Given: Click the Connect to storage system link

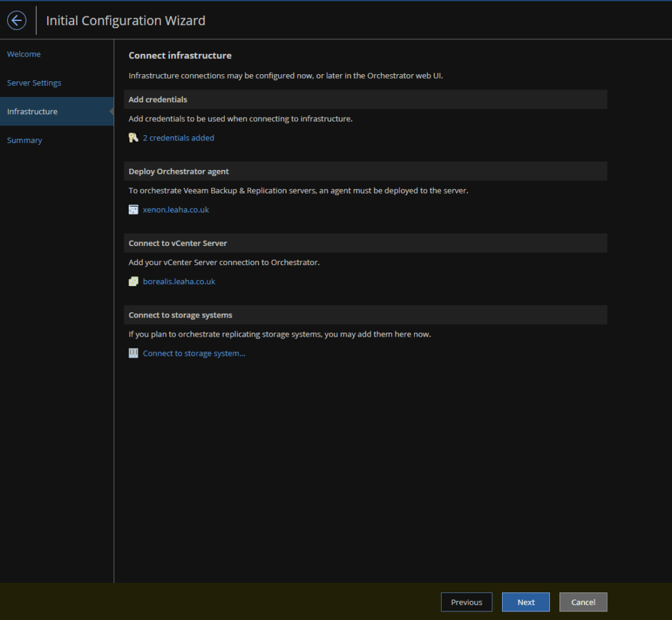Looking at the screenshot, I should pos(194,354).
